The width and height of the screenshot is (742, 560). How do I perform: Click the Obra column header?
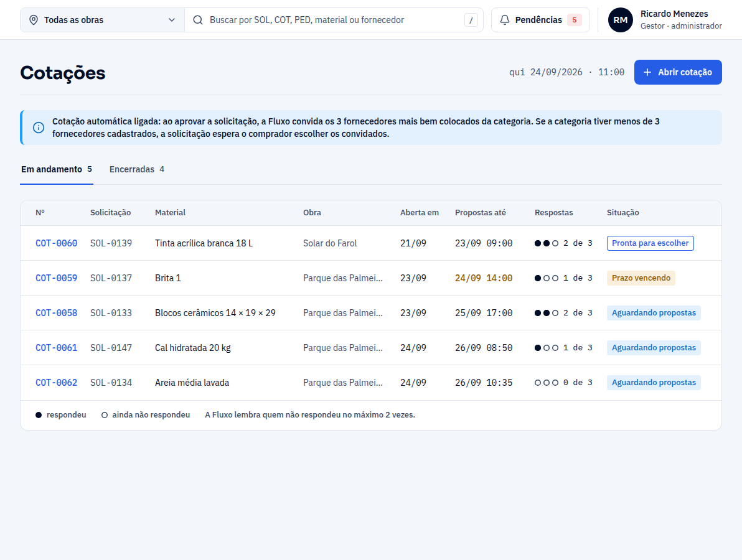coord(312,213)
